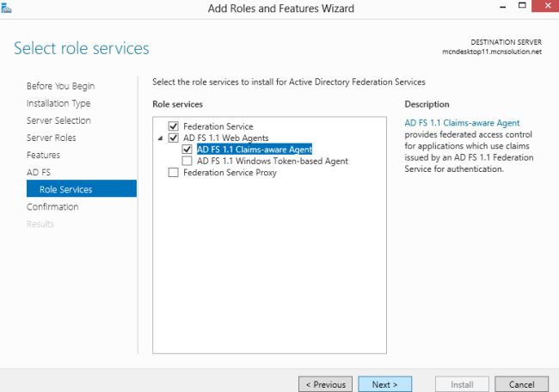This screenshot has height=392, width=559.
Task: Switch to the Server Selection step
Action: (58, 120)
